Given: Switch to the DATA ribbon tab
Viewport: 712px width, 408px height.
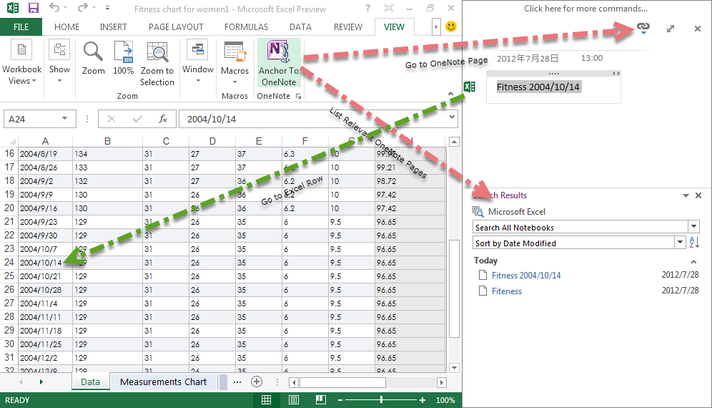Looking at the screenshot, I should [x=301, y=27].
